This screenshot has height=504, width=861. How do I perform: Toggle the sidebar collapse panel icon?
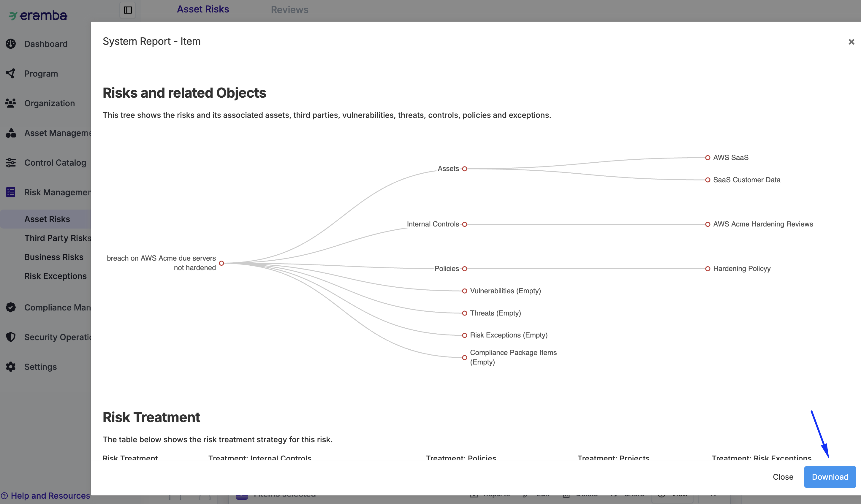(x=128, y=10)
